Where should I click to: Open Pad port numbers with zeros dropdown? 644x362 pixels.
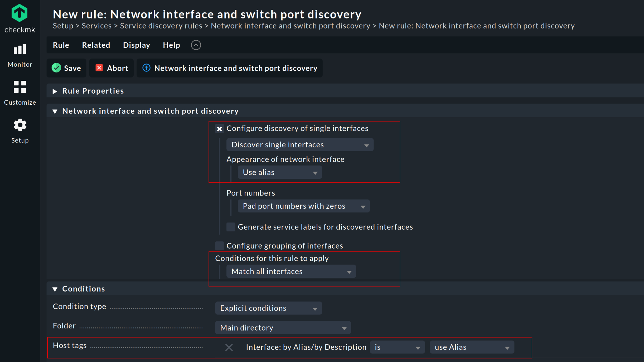[303, 206]
